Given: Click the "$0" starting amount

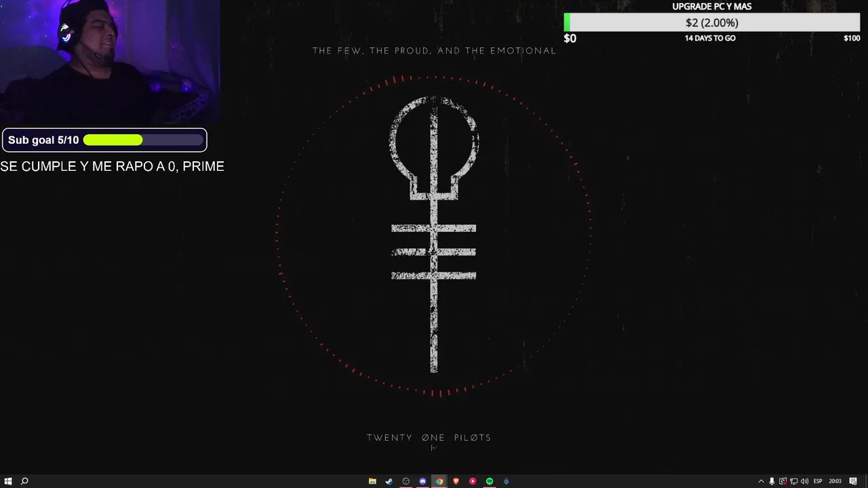Looking at the screenshot, I should (x=570, y=39).
